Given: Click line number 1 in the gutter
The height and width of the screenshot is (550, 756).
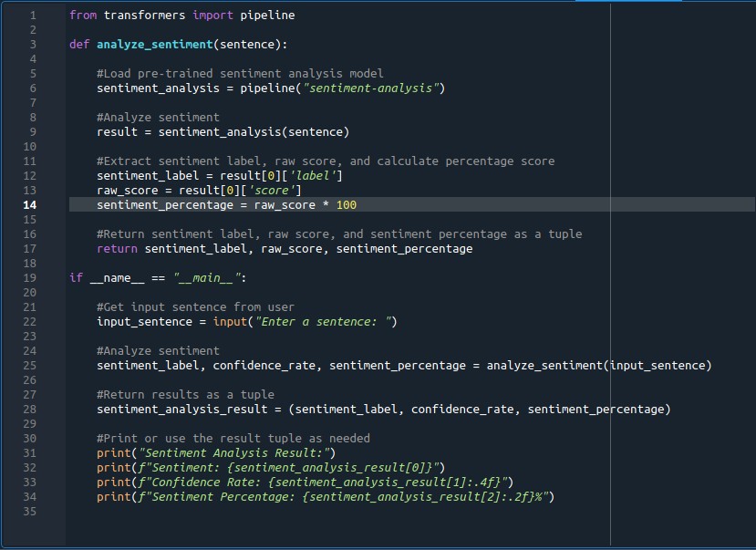Looking at the screenshot, I should tap(32, 16).
